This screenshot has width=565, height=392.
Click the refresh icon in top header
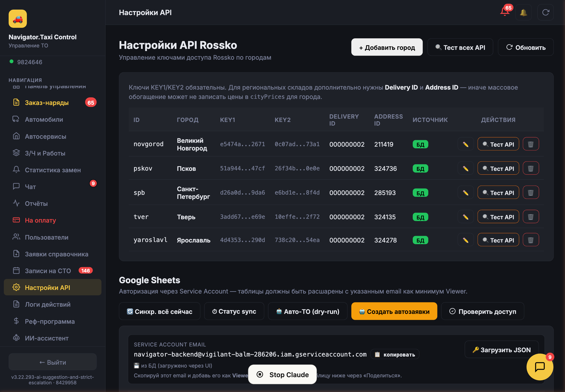545,12
